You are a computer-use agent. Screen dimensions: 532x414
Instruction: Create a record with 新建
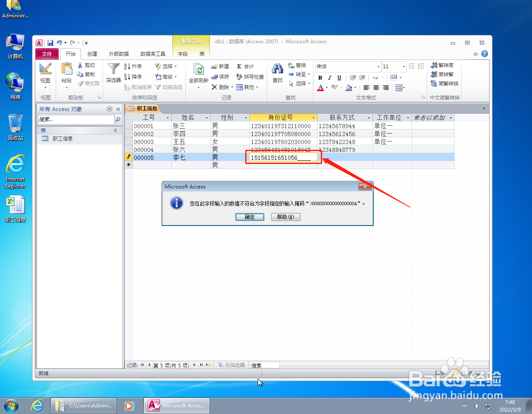(220, 66)
